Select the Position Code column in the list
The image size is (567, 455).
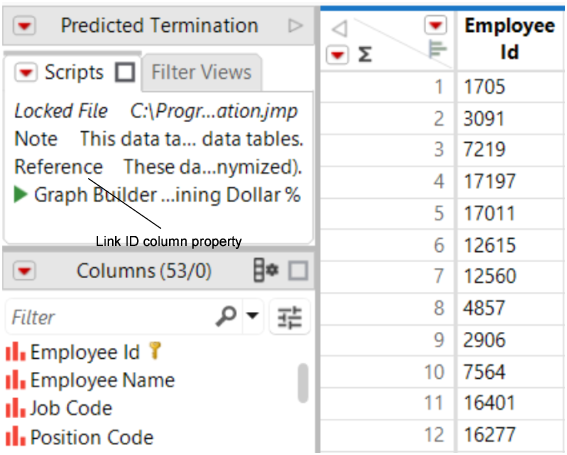(x=92, y=437)
